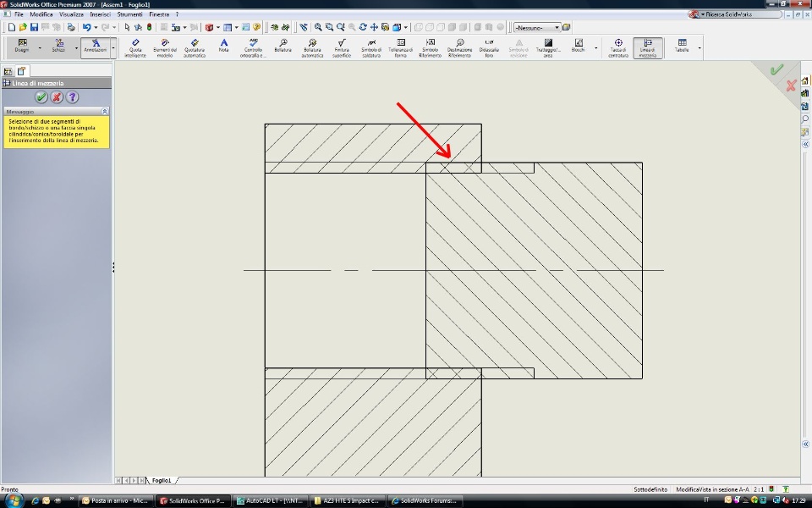Image resolution: width=812 pixels, height=508 pixels.
Task: Activate the Select arrow cursor tool
Action: tap(127, 27)
